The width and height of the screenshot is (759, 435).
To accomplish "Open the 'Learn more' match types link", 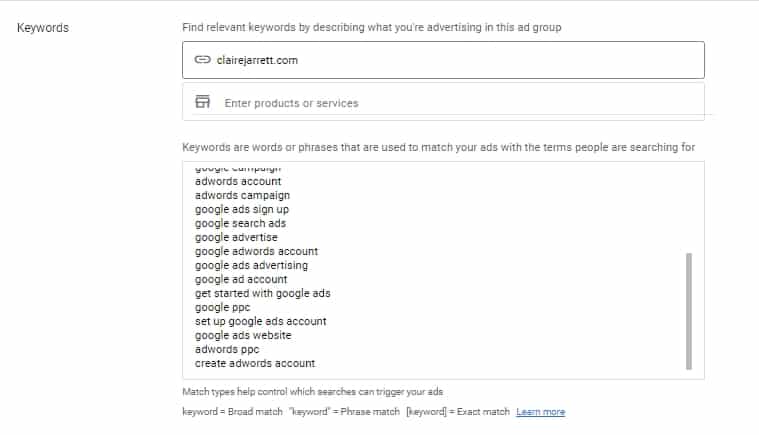I will coord(540,412).
